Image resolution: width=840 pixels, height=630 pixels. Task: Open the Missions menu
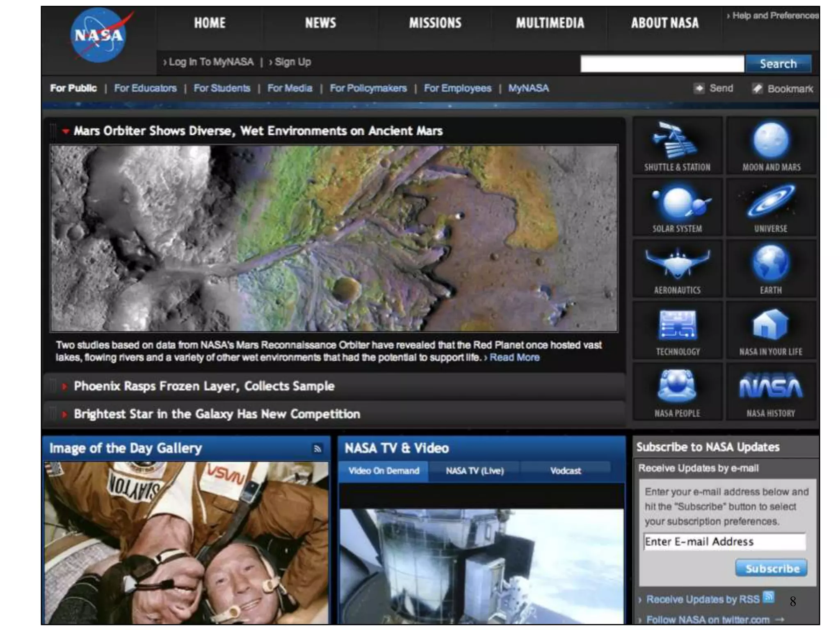pos(435,23)
